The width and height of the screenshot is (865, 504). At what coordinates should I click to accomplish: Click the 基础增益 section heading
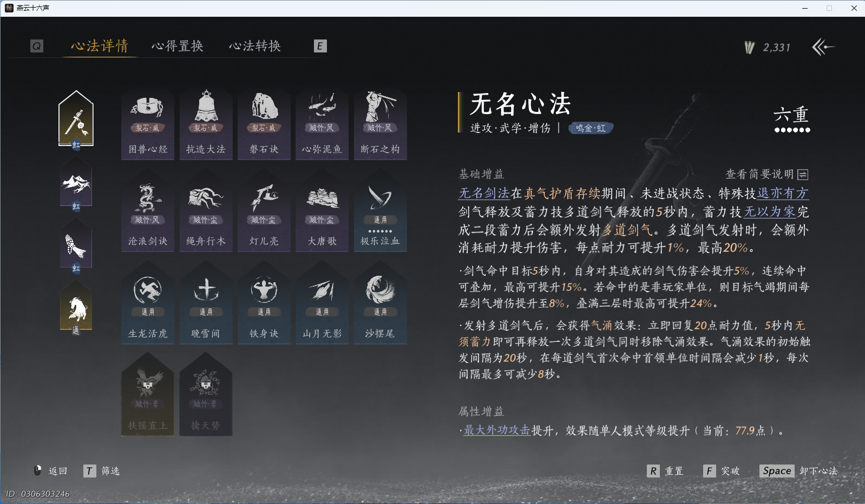481,174
